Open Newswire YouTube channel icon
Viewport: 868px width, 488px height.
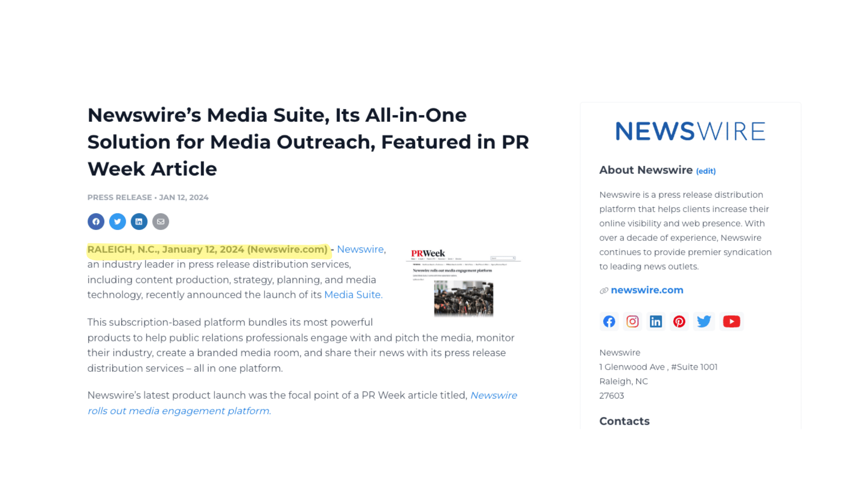pos(732,321)
